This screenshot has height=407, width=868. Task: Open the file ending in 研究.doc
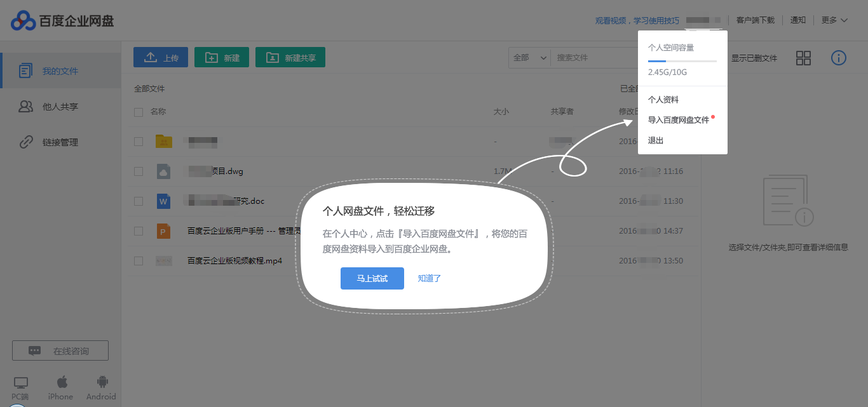tap(224, 201)
